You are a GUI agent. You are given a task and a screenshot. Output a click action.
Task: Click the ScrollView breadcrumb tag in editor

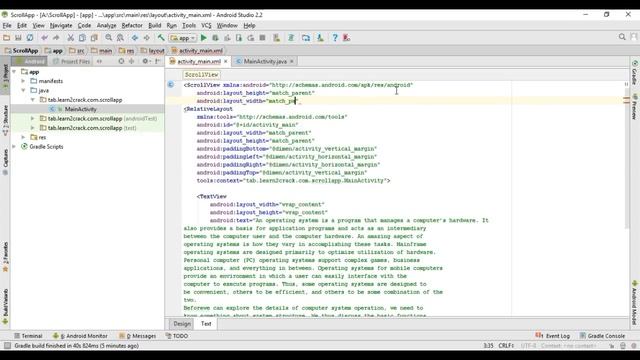(x=201, y=75)
